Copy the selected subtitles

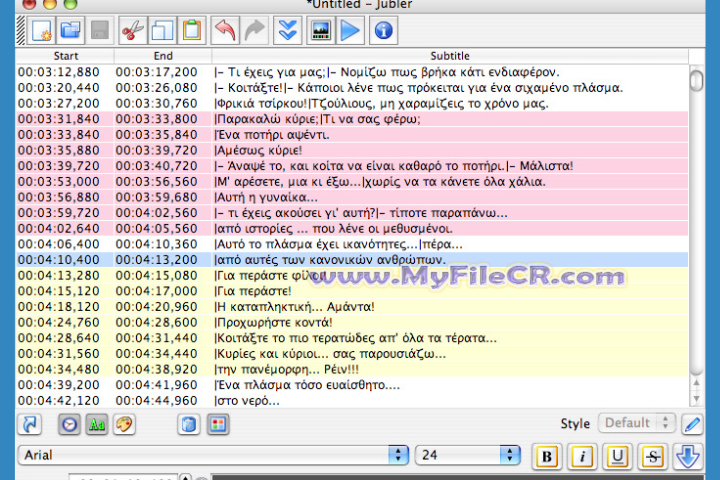(162, 30)
